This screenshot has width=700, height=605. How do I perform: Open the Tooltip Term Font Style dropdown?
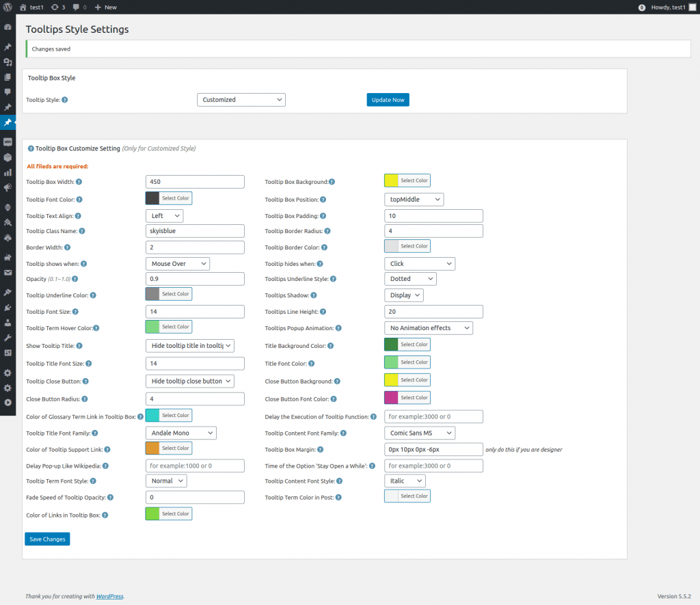pyautogui.click(x=166, y=481)
